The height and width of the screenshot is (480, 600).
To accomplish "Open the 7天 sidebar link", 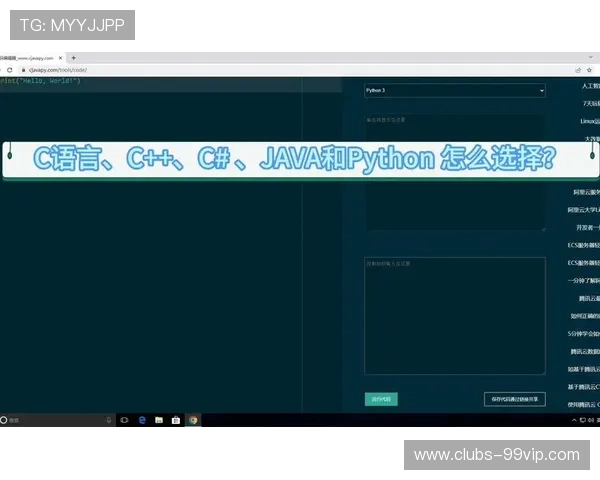I will (591, 104).
